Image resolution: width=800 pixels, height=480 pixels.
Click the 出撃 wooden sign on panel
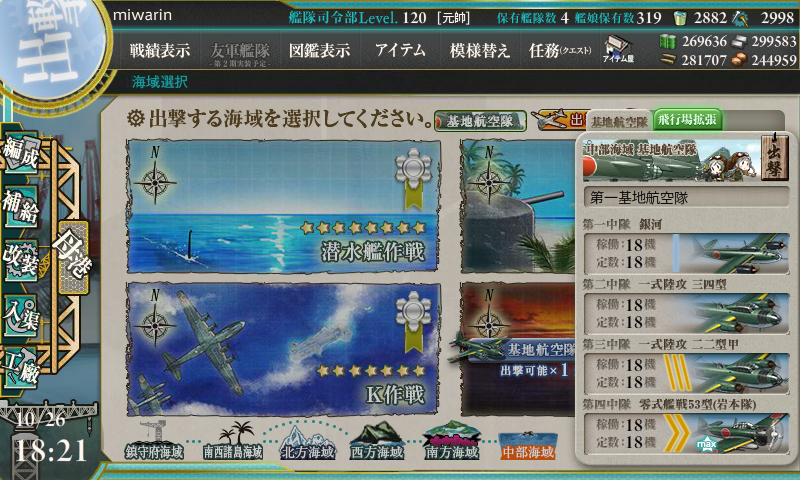tap(774, 158)
